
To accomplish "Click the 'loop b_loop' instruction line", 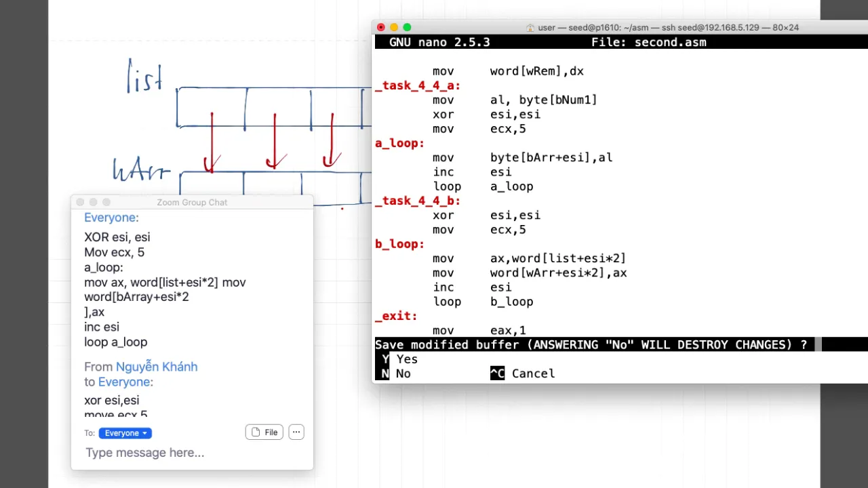I will (483, 302).
